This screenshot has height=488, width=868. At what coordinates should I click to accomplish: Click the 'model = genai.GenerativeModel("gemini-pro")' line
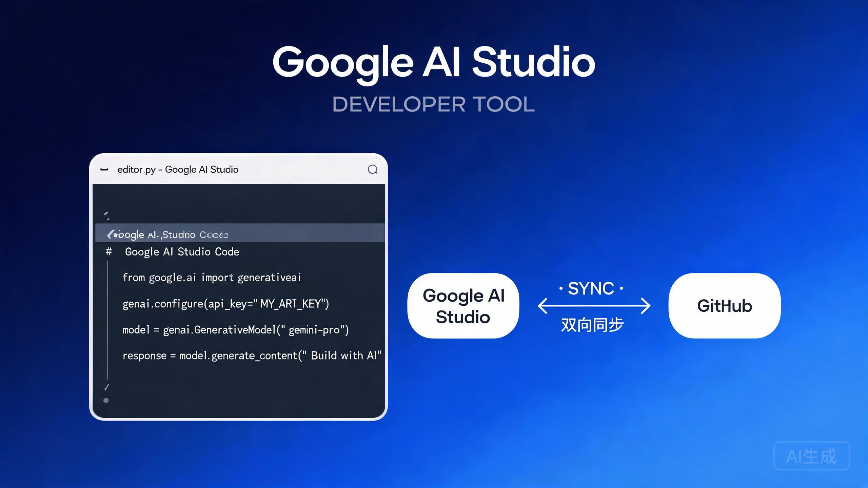click(236, 330)
